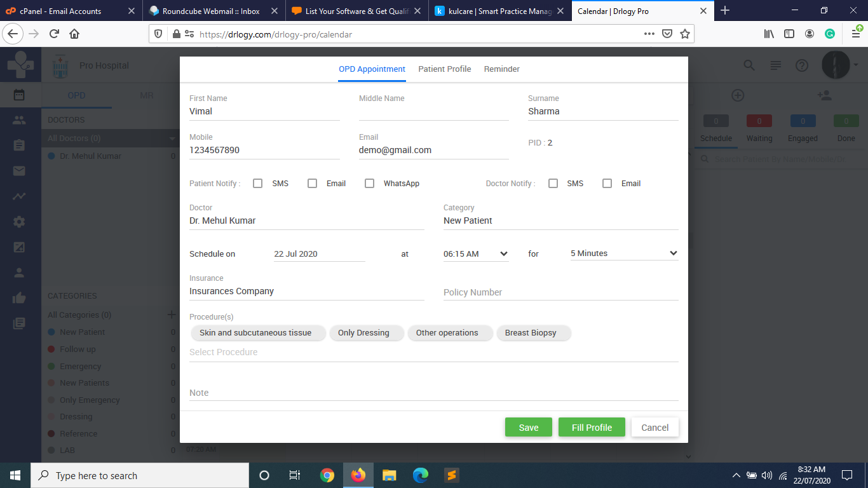This screenshot has width=868, height=488.
Task: Open the Reminder tab
Action: (501, 69)
